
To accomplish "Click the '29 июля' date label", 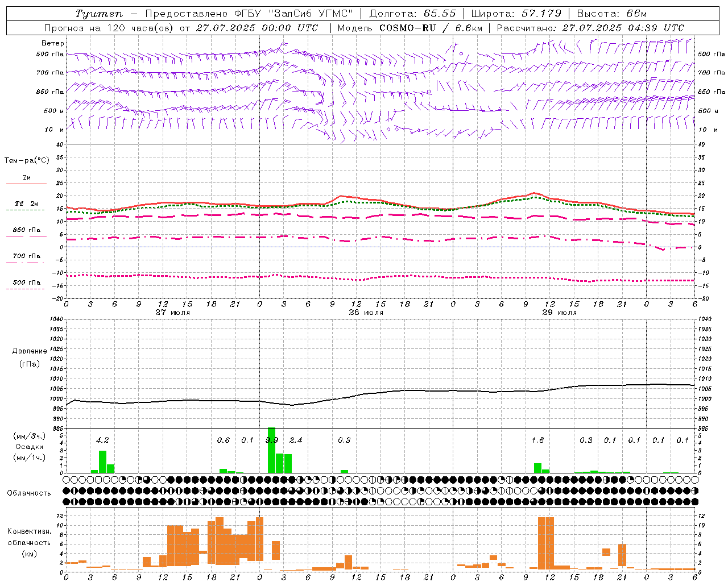I will tap(559, 313).
